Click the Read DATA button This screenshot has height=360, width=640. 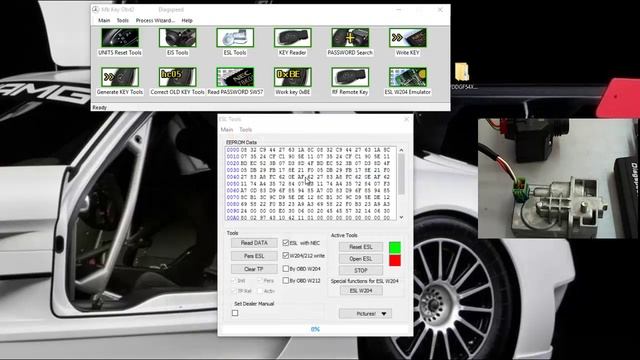[x=254, y=243]
